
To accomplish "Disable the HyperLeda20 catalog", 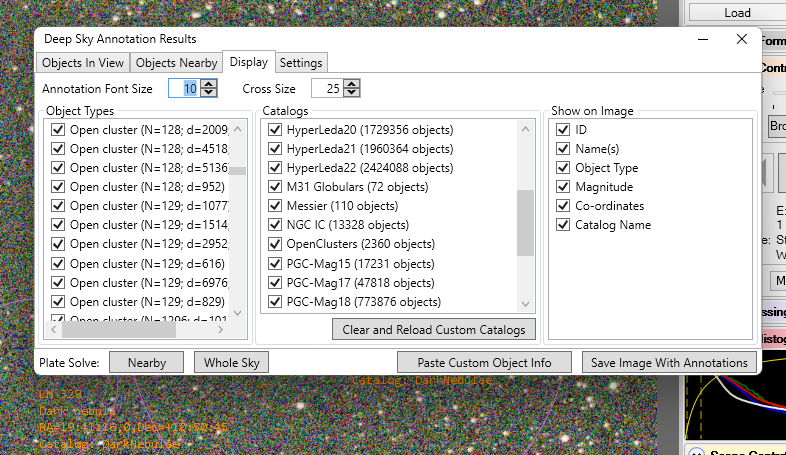I will [x=275, y=130].
